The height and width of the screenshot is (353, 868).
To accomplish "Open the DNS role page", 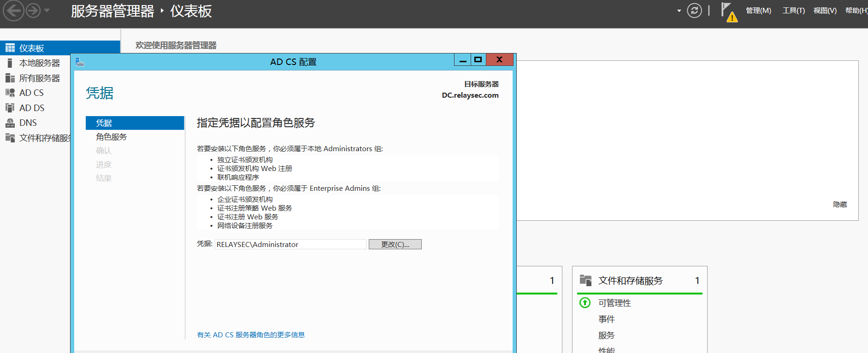I will (28, 123).
